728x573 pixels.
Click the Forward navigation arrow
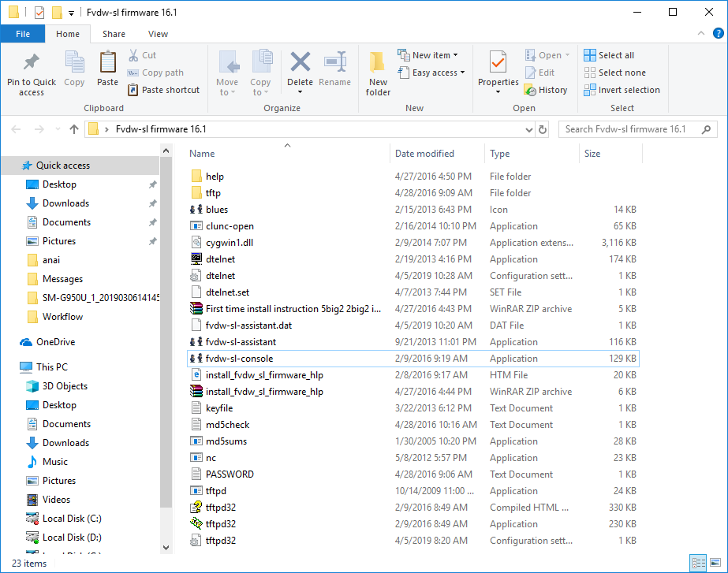39,129
